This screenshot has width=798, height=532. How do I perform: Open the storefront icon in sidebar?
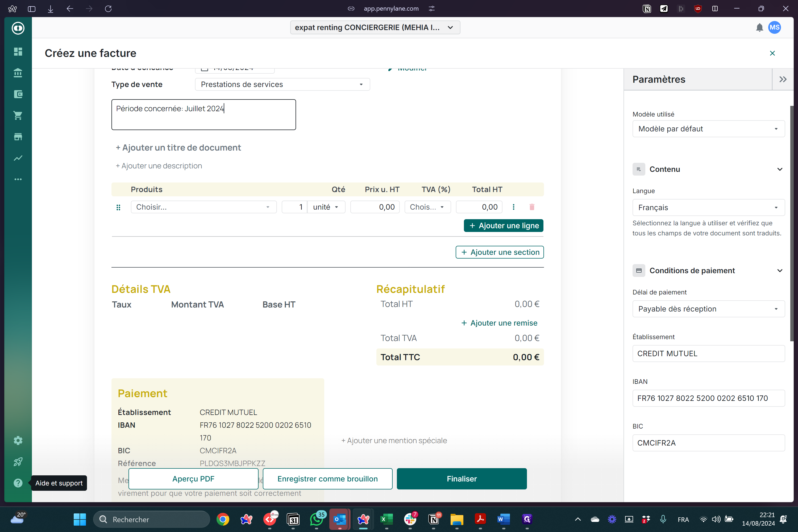pyautogui.click(x=18, y=137)
